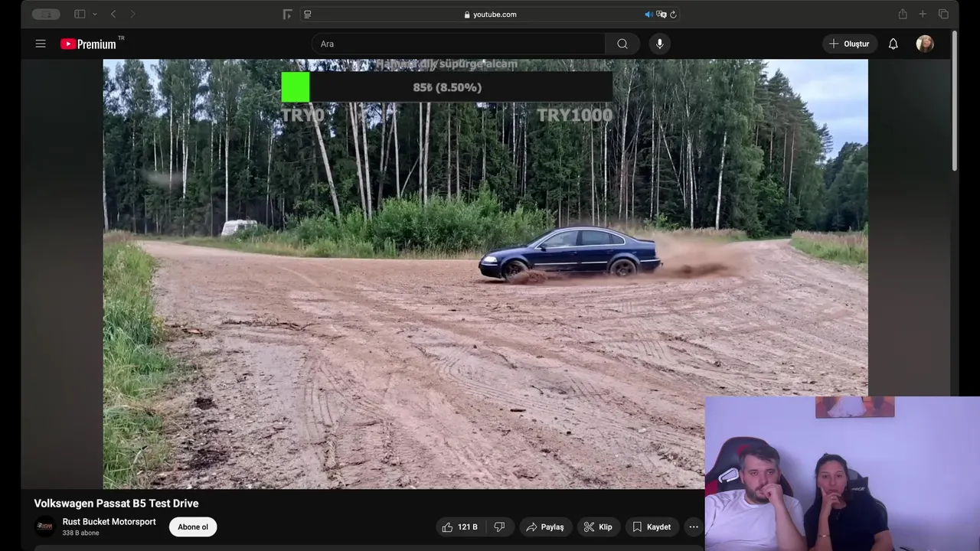Open a new tab with plus icon
This screenshot has height=551, width=980.
click(x=923, y=14)
